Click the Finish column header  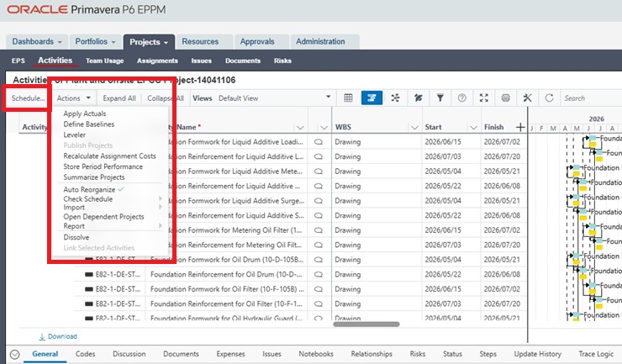click(x=494, y=127)
